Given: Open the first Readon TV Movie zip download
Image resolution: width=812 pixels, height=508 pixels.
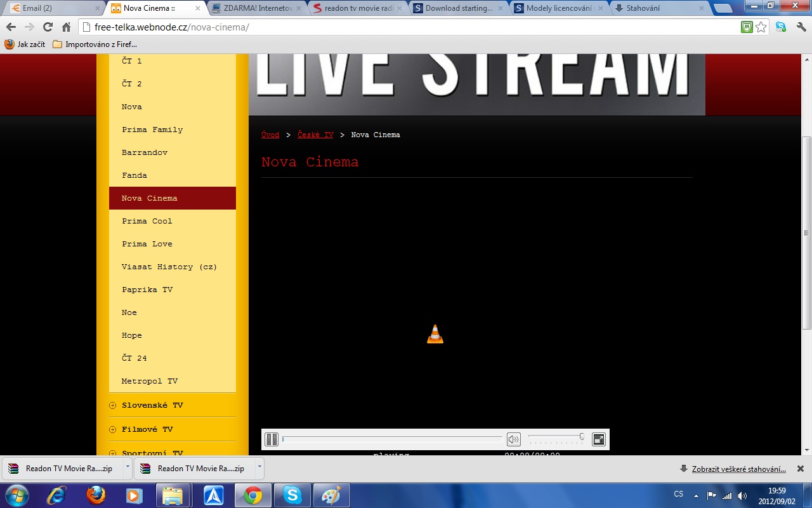Looking at the screenshot, I should (63, 469).
